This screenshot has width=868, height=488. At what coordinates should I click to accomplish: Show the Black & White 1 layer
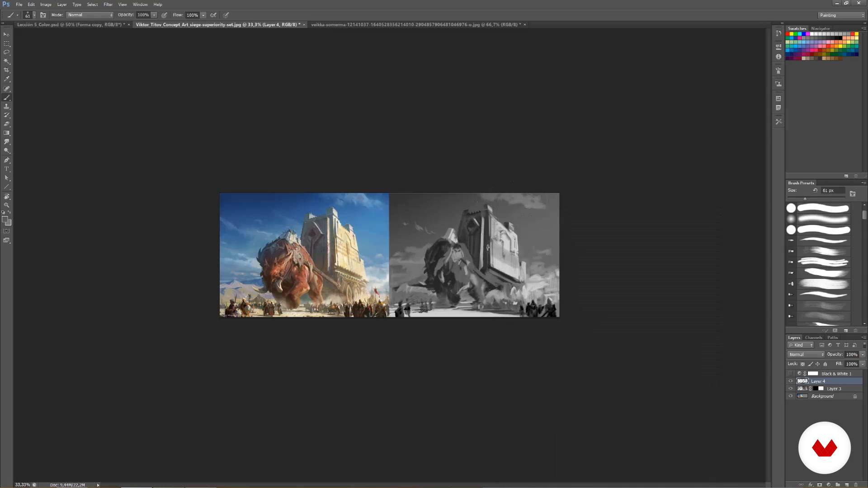tap(791, 374)
